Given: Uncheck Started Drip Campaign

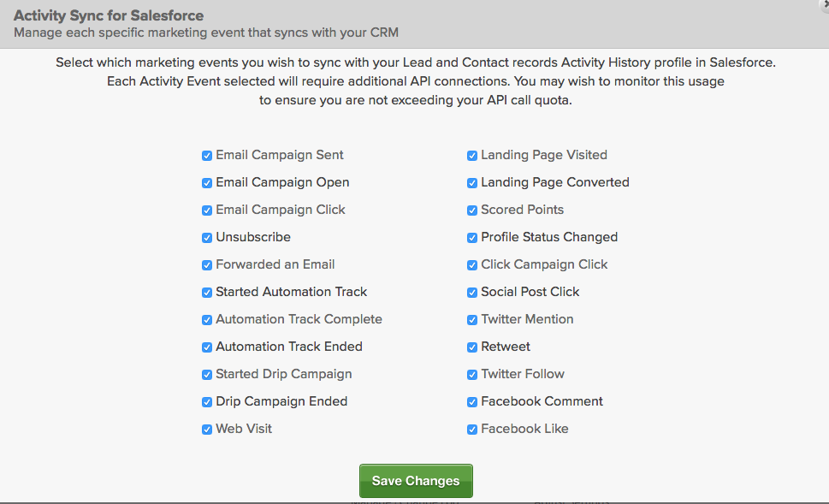Looking at the screenshot, I should pos(207,375).
